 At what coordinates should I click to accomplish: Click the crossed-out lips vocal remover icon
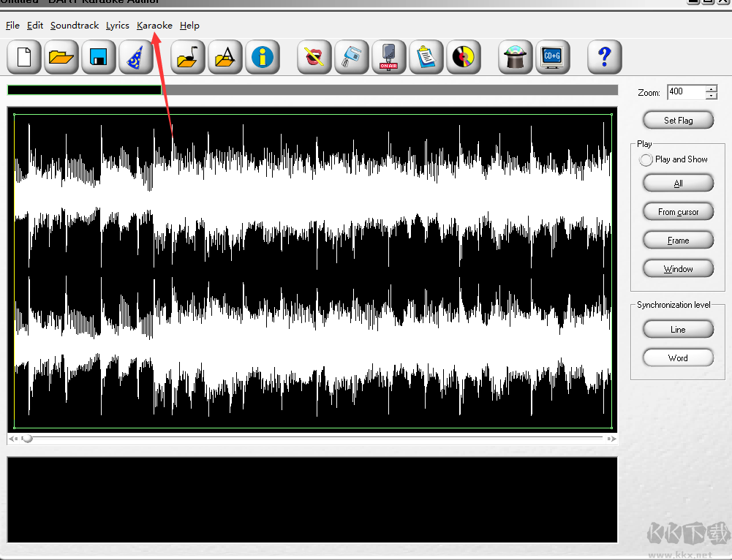(315, 57)
